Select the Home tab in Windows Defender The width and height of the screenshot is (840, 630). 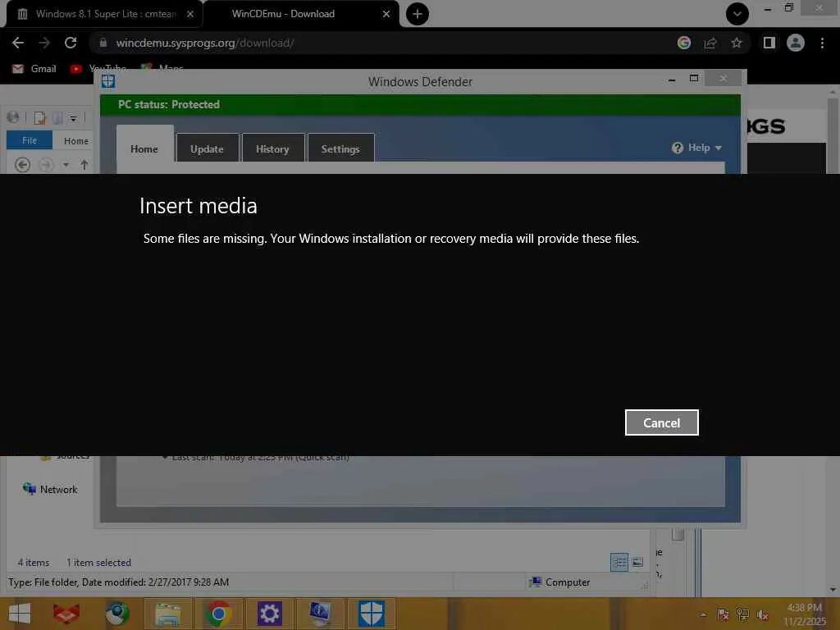coord(144,148)
